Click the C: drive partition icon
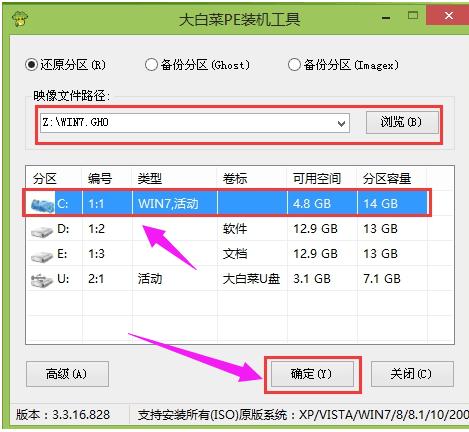This screenshot has width=469, height=432. [42, 204]
